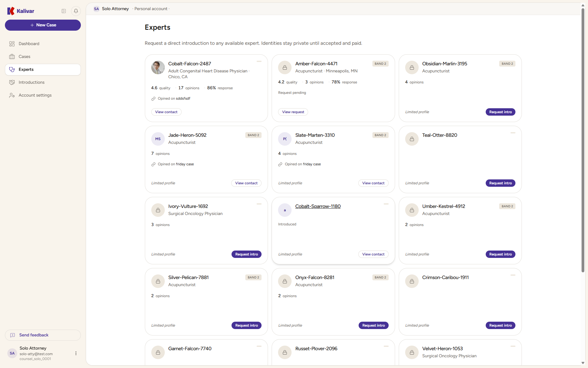Click the Cases briefcase icon
588x368 pixels.
(12, 57)
